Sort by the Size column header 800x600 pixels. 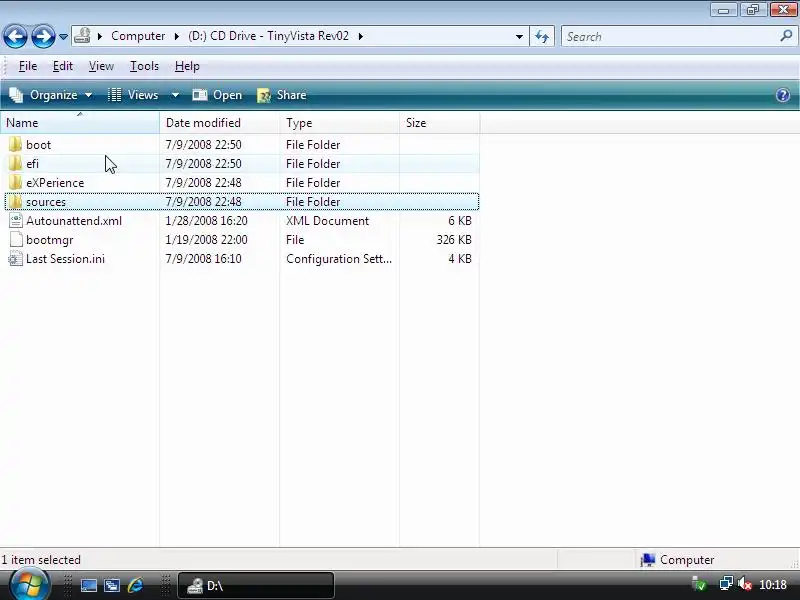tap(439, 123)
